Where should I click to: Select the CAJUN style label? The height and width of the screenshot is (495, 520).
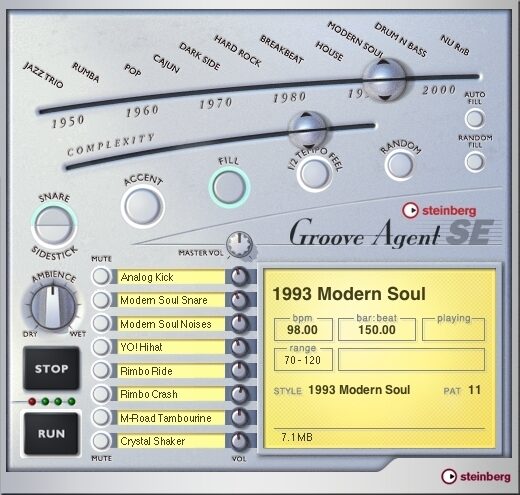(167, 63)
